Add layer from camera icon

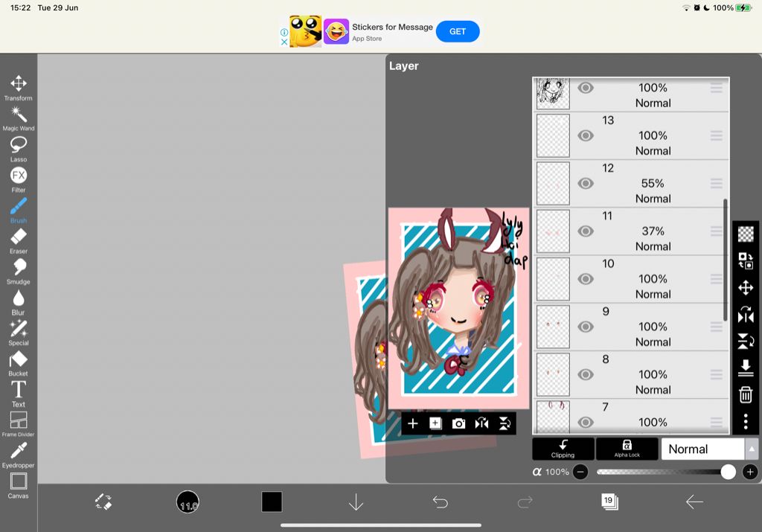click(458, 423)
